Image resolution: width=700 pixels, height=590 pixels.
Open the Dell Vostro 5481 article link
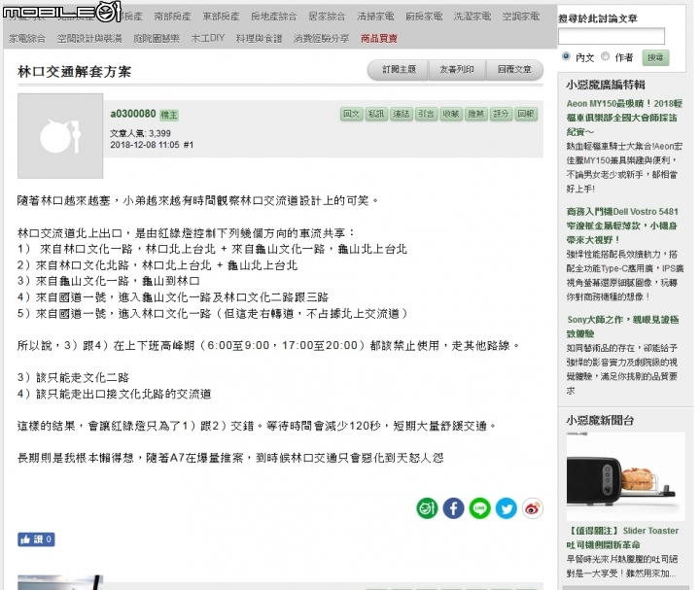coord(622,226)
